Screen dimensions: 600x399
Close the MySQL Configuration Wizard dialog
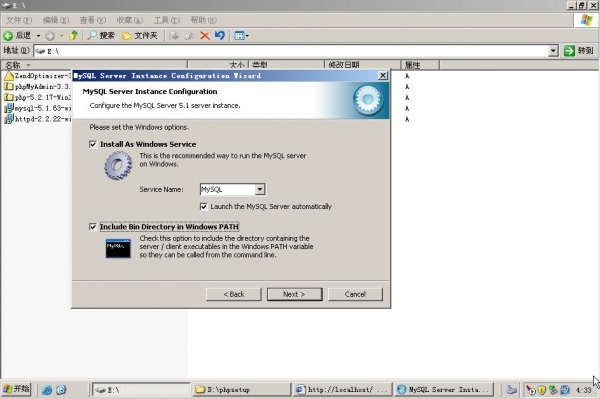pos(383,75)
